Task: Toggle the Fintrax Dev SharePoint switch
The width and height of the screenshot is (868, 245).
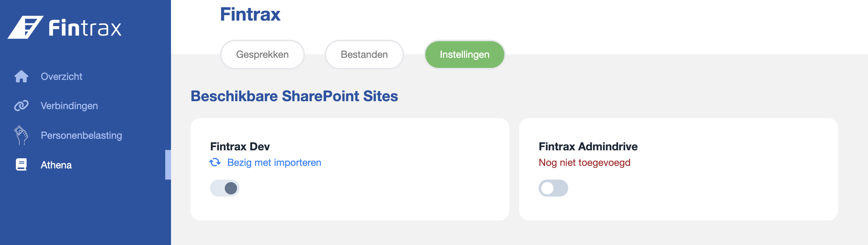Action: [225, 188]
